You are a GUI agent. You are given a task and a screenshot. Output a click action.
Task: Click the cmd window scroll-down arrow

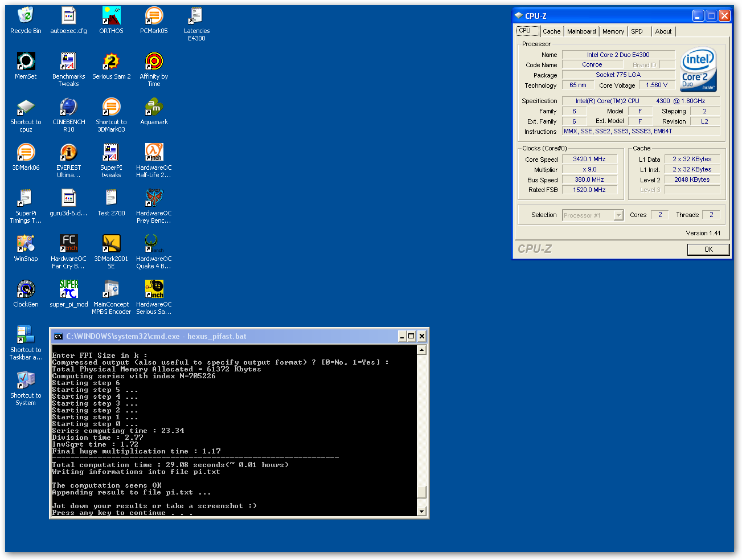click(422, 511)
